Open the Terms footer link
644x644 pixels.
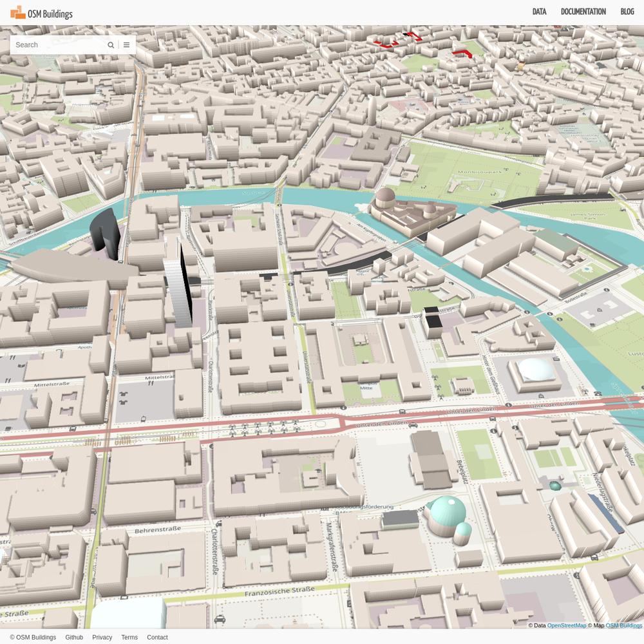point(129,638)
